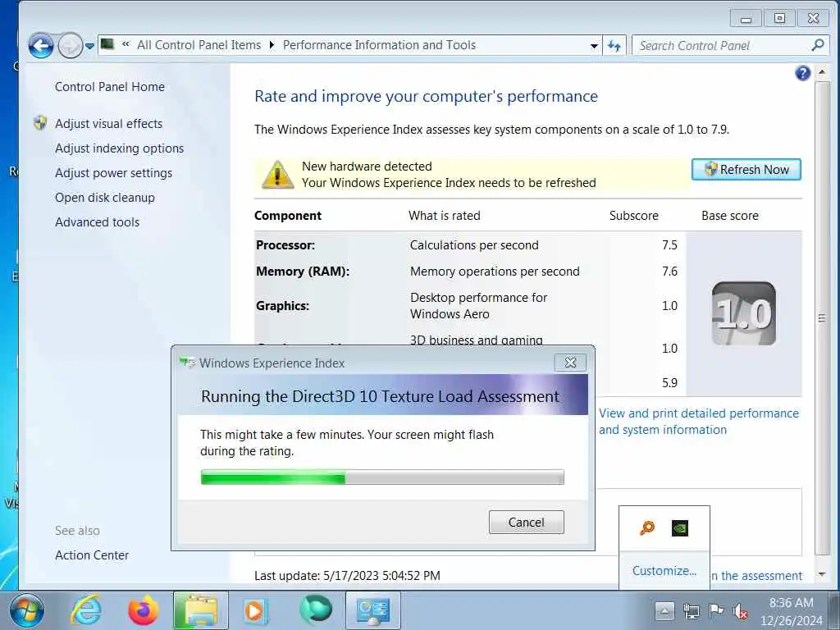Click the refresh address bar button

pos(614,46)
